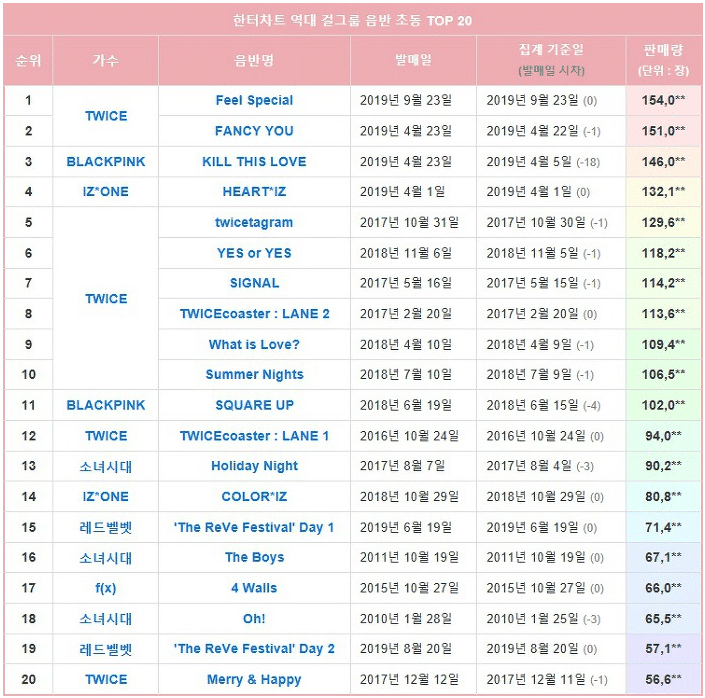Click the 음반명 column header
This screenshot has height=698, width=705.
[254, 60]
